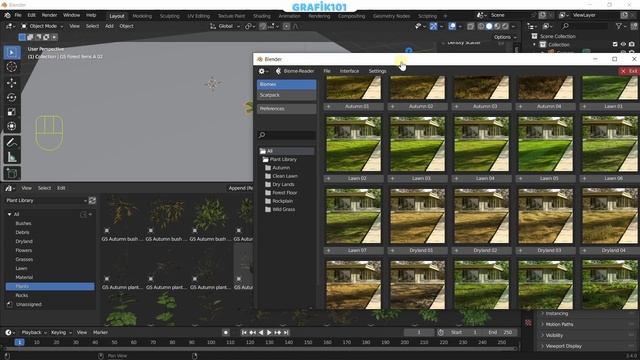The height and width of the screenshot is (360, 640).
Task: Select the Rocks catalog
Action: point(22,296)
